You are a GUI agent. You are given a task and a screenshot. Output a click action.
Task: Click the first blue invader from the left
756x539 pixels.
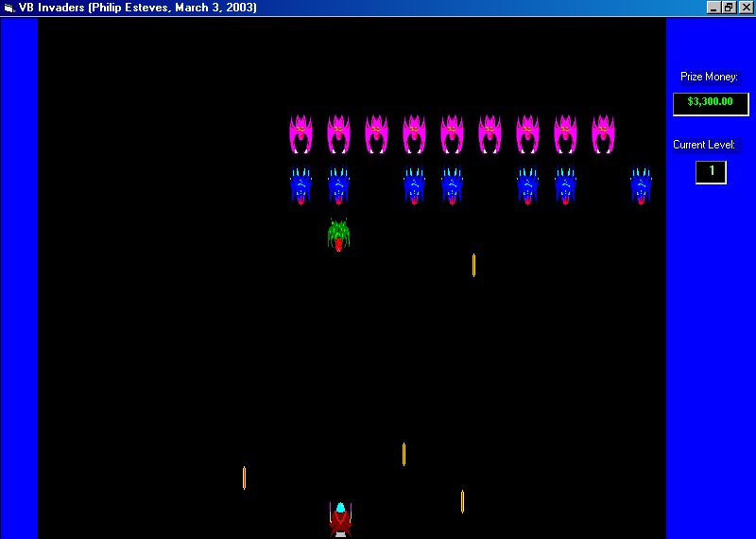coord(301,185)
